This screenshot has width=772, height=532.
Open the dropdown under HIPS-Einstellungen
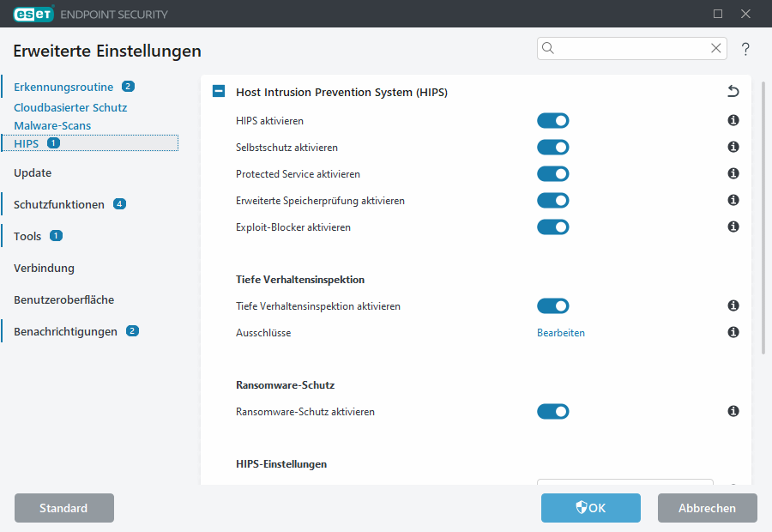coord(624,483)
